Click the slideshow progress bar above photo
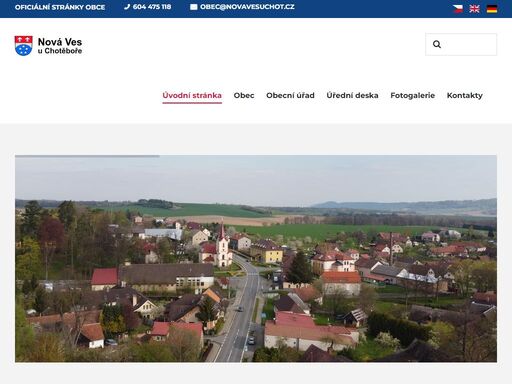The width and height of the screenshot is (512, 384). pos(87,156)
